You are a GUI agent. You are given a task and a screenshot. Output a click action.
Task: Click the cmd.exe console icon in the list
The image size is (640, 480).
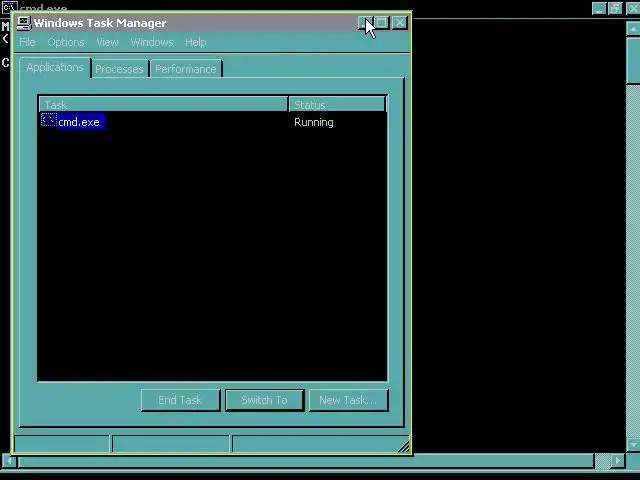pos(49,120)
